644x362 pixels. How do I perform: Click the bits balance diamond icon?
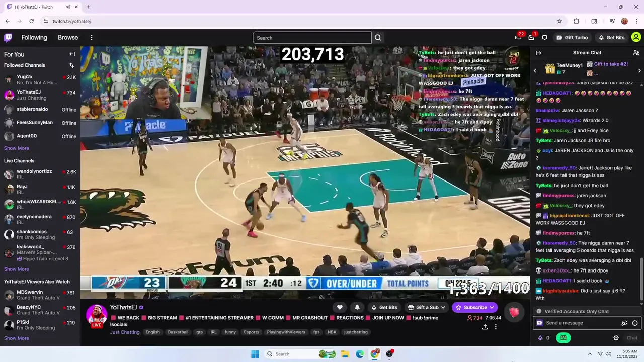(540, 338)
